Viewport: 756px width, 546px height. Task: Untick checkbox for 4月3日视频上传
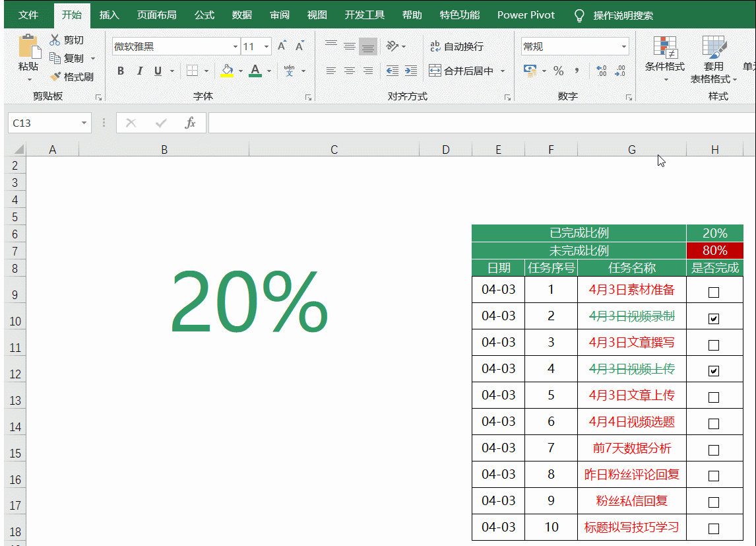pos(714,371)
